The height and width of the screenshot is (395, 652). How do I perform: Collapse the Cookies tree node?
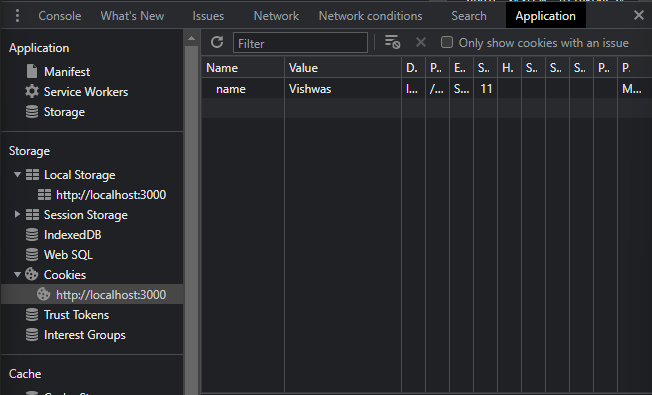[17, 274]
